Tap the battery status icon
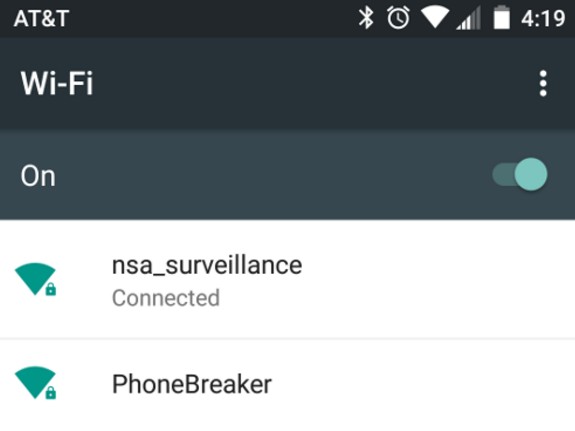Viewport: 575px width, 431px height. coord(502,17)
